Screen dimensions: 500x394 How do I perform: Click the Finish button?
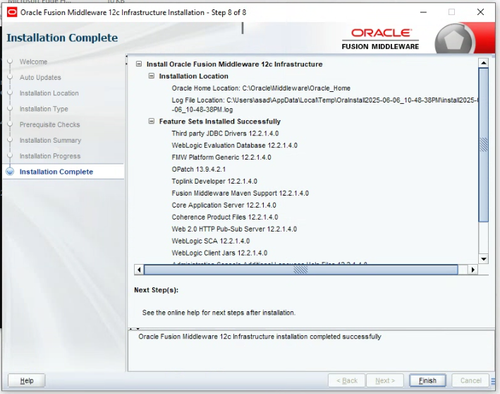coord(427,380)
